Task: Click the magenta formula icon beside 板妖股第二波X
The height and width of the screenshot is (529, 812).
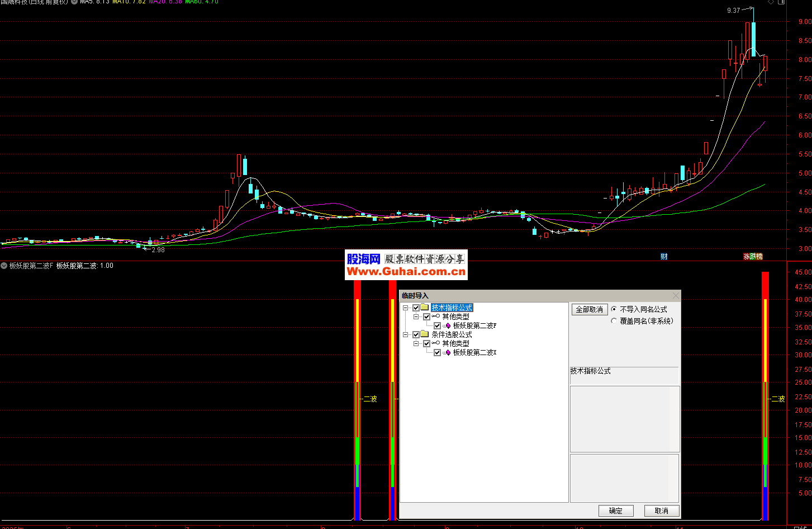Action: [x=447, y=353]
